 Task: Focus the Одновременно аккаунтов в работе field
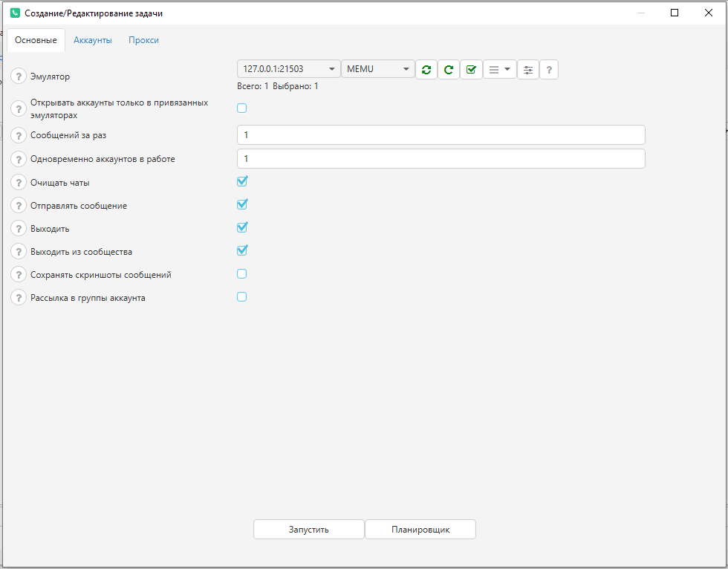tap(441, 159)
